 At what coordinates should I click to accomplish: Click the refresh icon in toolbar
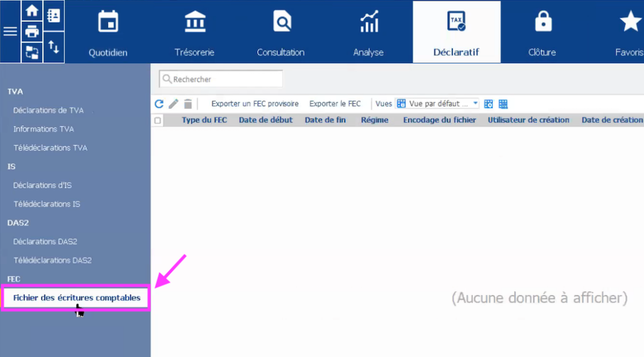pos(159,104)
